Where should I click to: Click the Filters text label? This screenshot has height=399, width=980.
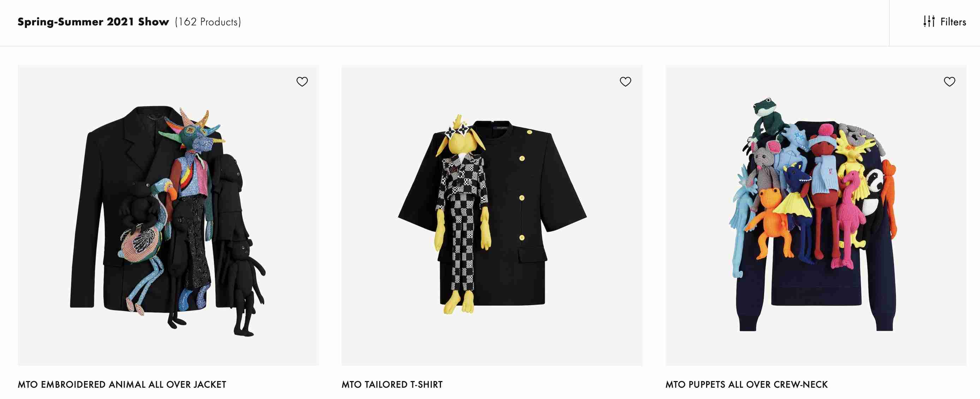pos(953,22)
